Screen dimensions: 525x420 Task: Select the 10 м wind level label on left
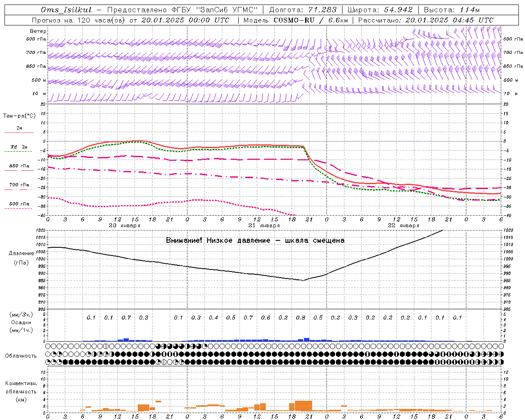[x=39, y=94]
